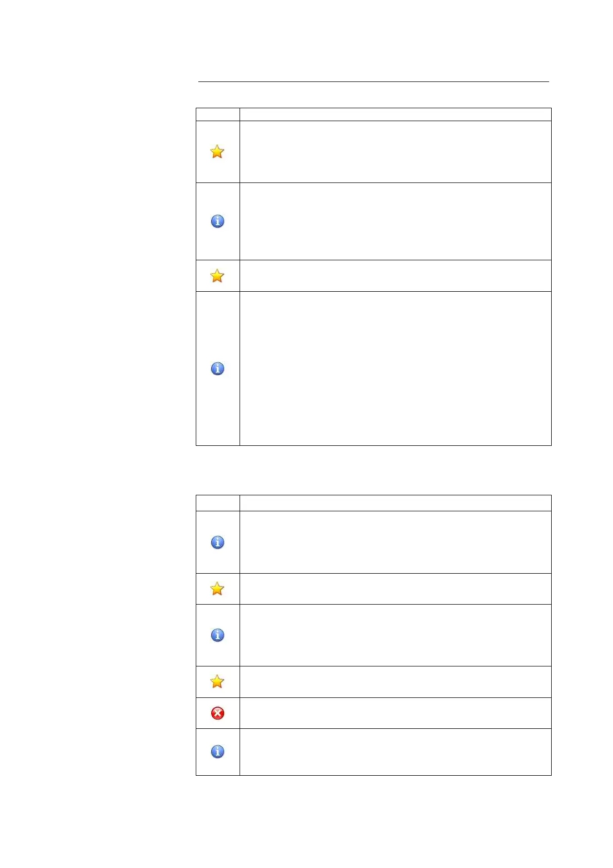Click the empty cell beside the upper table's first star
The image size is (613, 868).
(x=395, y=152)
